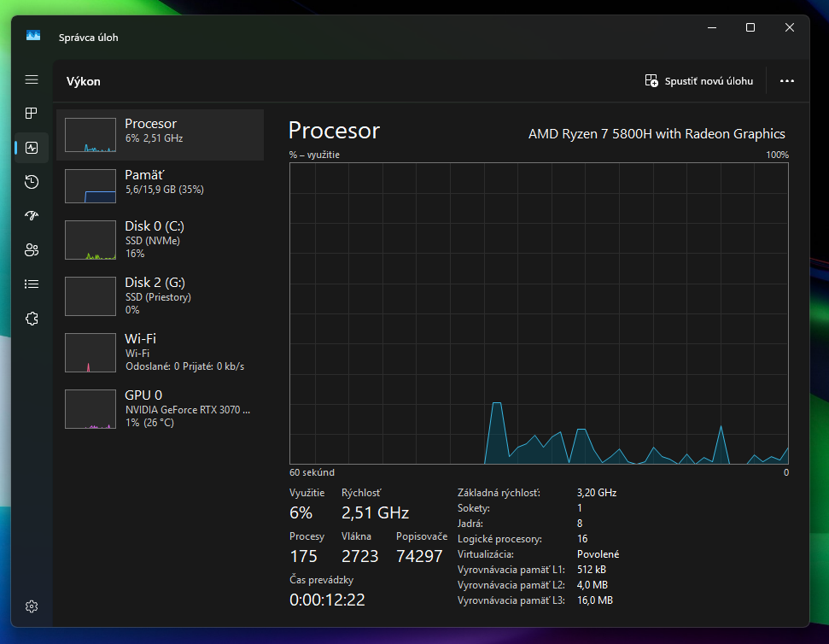Open the Details list sidebar icon
The image size is (829, 644).
[32, 284]
